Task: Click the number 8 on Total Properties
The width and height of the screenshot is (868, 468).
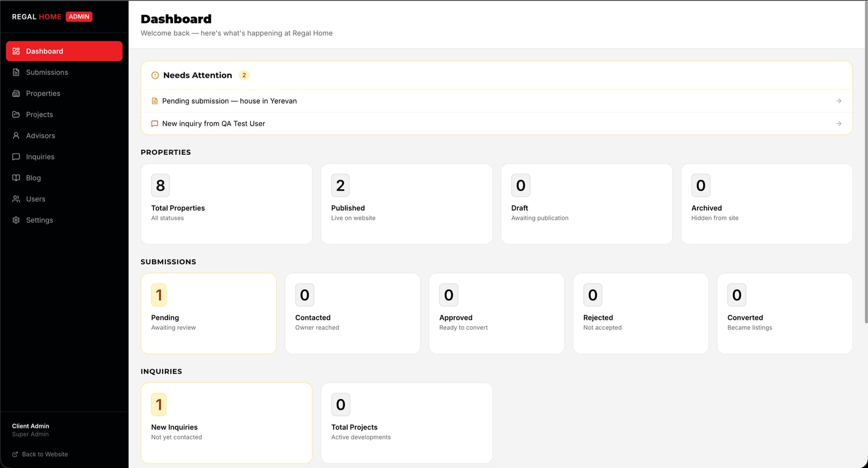Action: 161,186
